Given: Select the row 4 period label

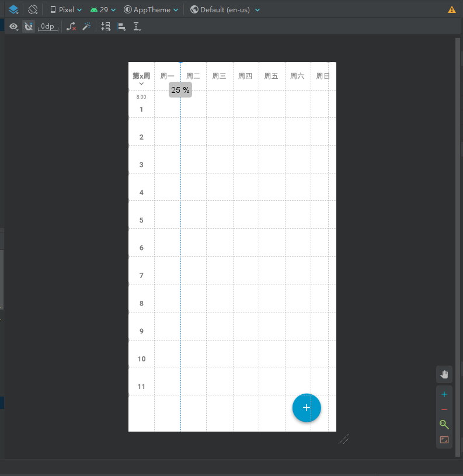Looking at the screenshot, I should coord(141,193).
